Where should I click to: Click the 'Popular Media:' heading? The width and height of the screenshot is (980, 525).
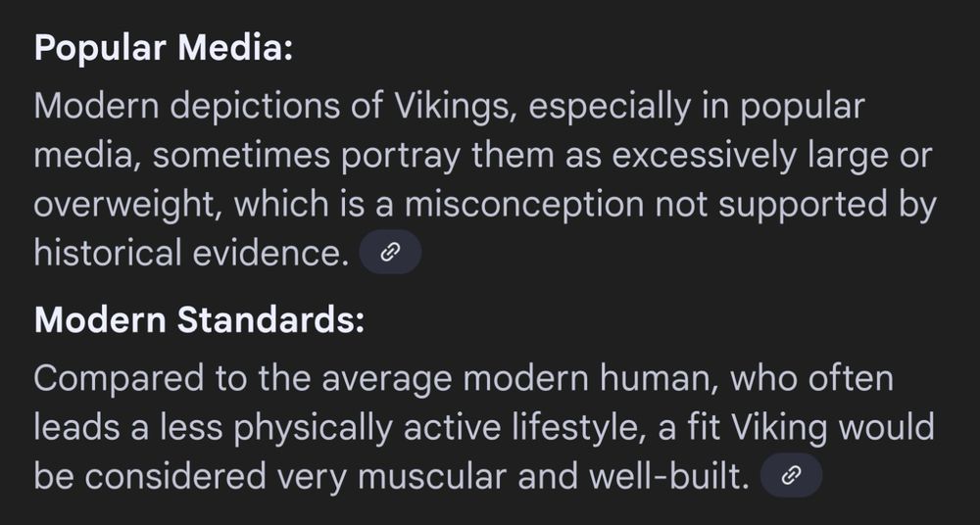click(x=163, y=48)
